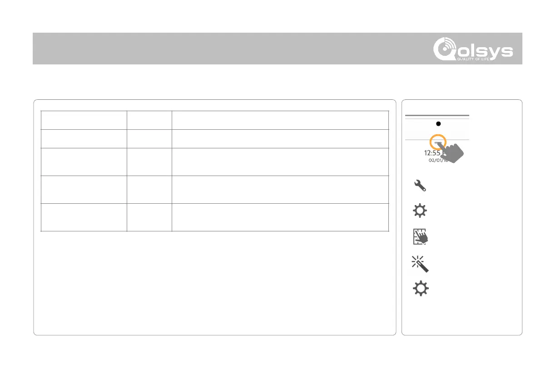This screenshot has height=392, width=556.
Task: Select the left cell in the fourth table row
Action: coord(84,189)
